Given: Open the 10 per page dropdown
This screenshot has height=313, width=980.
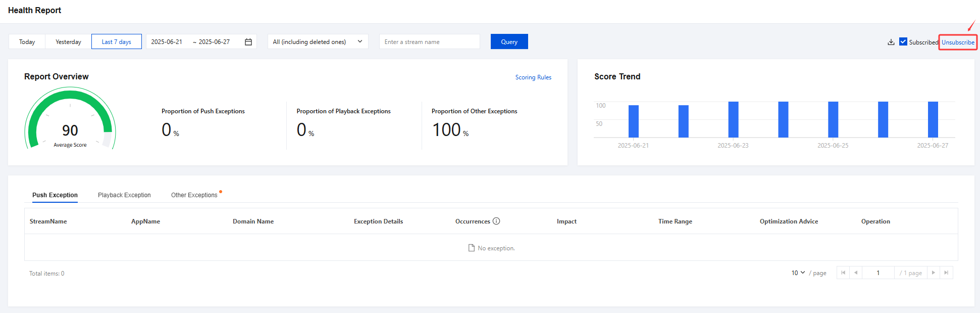Looking at the screenshot, I should tap(798, 273).
